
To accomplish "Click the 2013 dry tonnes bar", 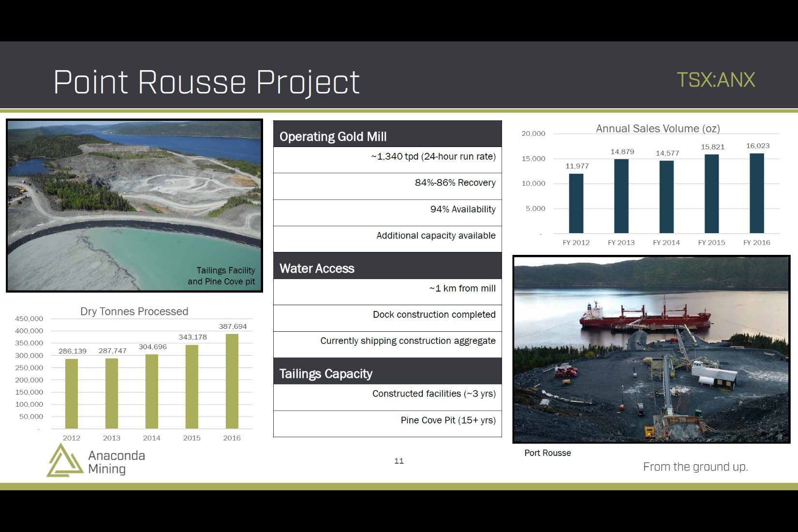I will [112, 393].
